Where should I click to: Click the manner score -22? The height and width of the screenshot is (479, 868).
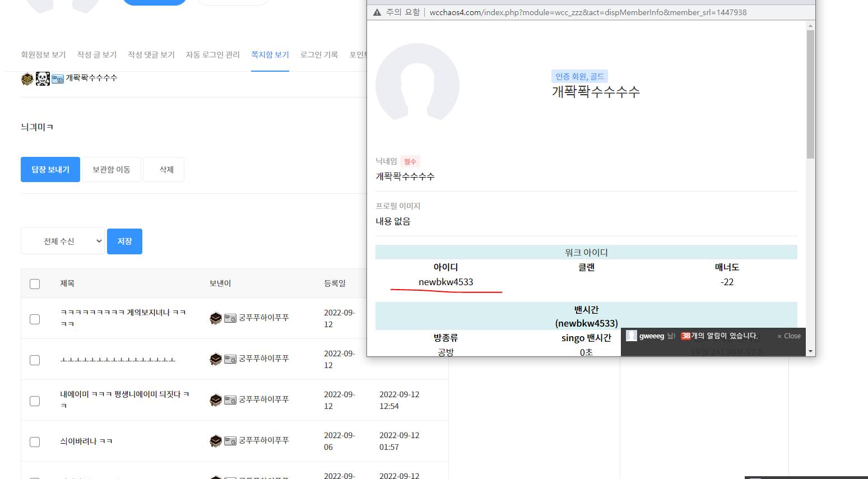tap(727, 282)
